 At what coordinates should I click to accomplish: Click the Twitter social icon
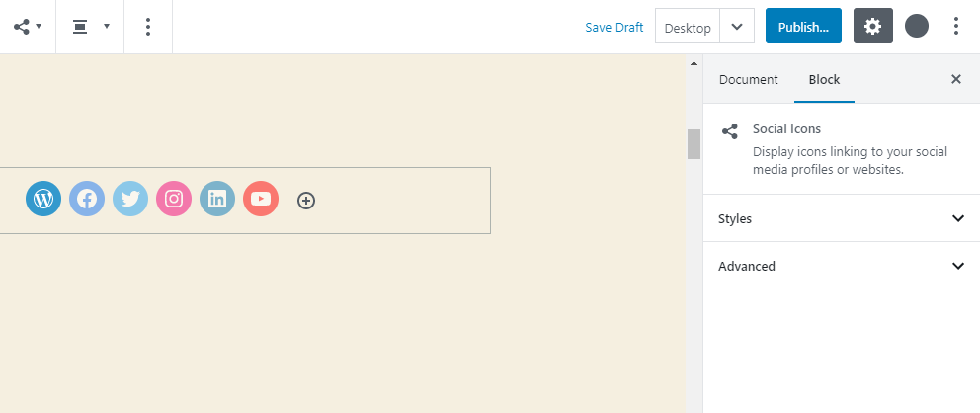(130, 199)
